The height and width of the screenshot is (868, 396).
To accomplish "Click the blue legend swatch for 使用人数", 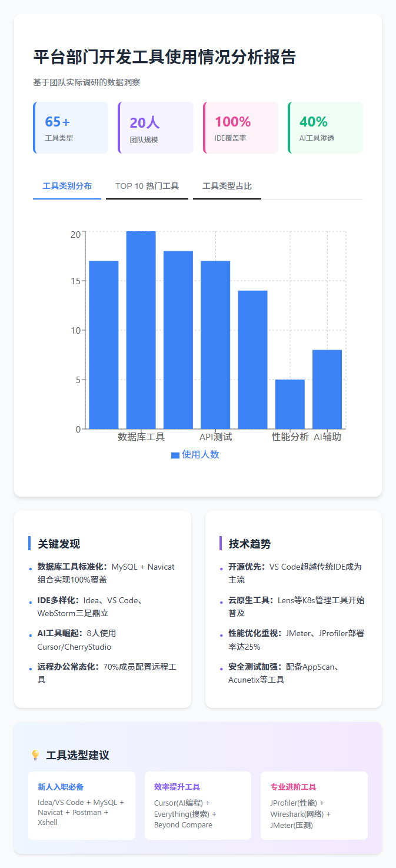I will 175,455.
